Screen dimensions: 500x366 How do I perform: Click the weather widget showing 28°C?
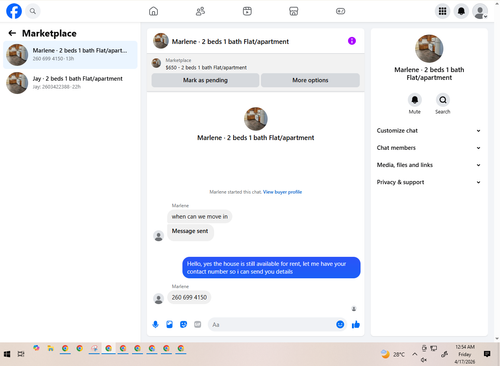(393, 354)
